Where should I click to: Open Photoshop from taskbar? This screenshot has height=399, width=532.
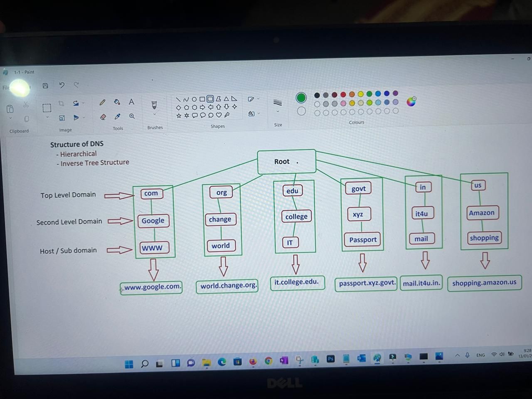point(330,359)
